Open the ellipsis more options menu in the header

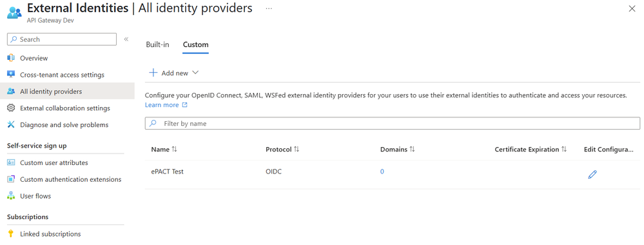(x=269, y=8)
